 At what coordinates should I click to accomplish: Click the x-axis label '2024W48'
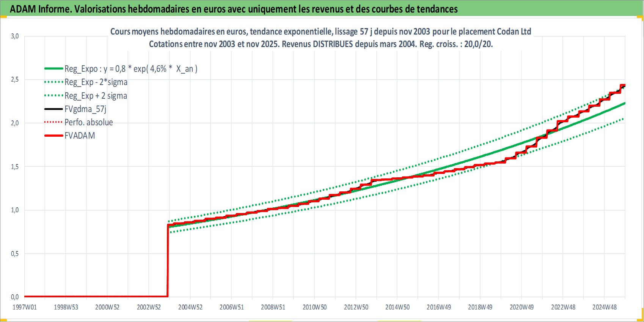pyautogui.click(x=605, y=307)
